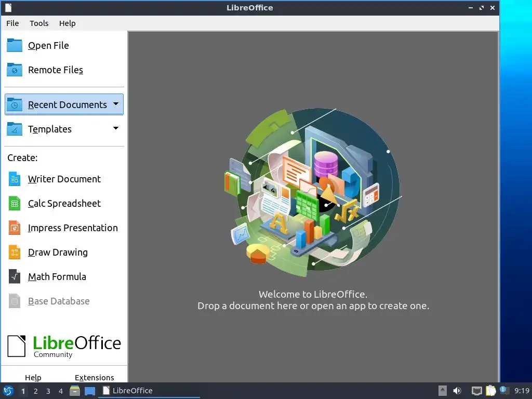This screenshot has height=399, width=532.
Task: Click the Writer Document icon
Action: 15,179
